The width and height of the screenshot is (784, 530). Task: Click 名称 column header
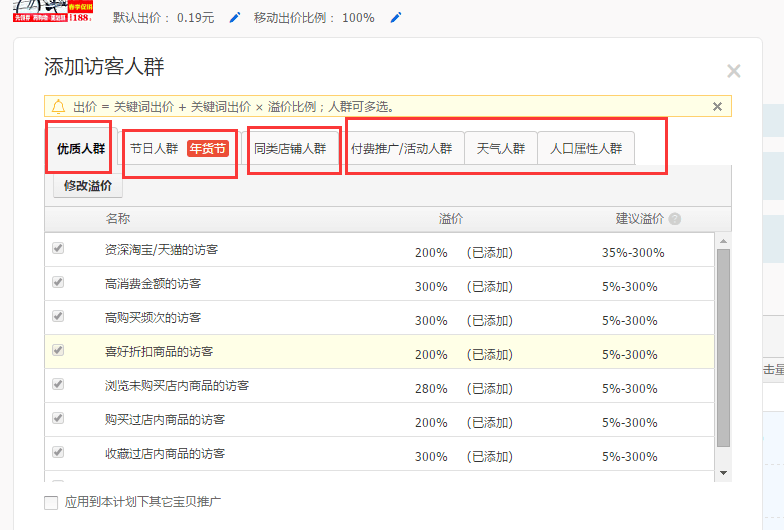pos(118,218)
